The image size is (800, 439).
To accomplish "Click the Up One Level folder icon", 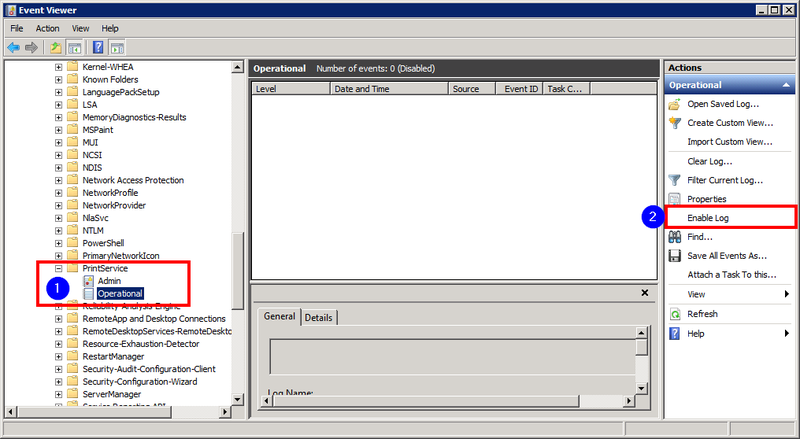I will tap(55, 47).
